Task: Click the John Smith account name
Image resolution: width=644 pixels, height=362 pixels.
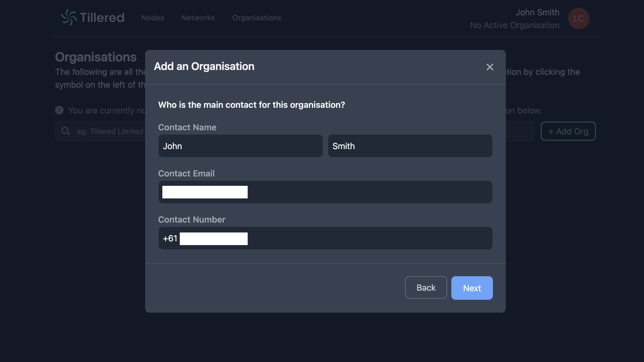Action: click(x=537, y=12)
